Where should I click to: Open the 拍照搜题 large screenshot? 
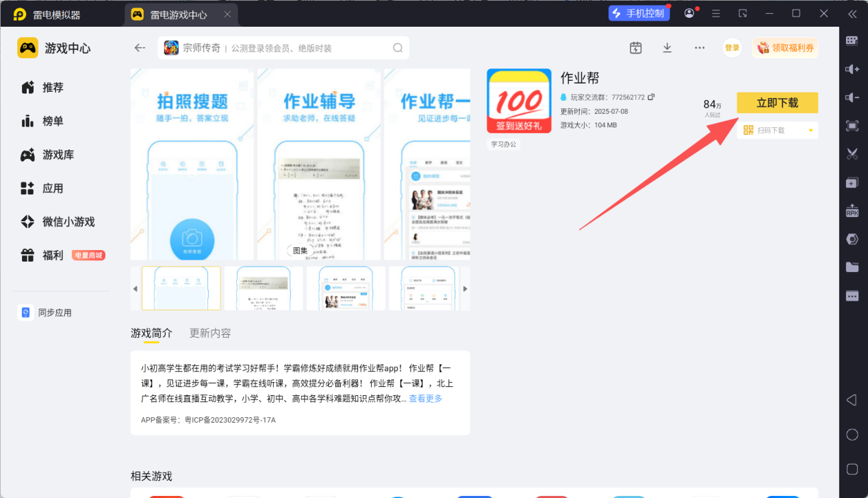pos(192,164)
